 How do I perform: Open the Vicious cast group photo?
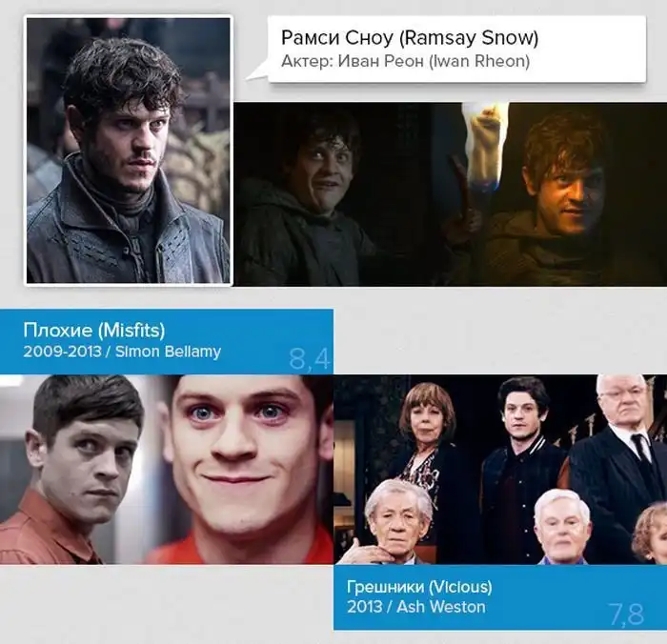click(500, 469)
